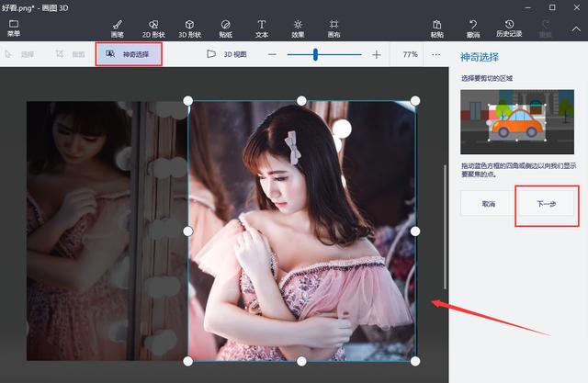The image size is (588, 383).
Task: Select the 画笔 brushes tool
Action: pos(117,28)
